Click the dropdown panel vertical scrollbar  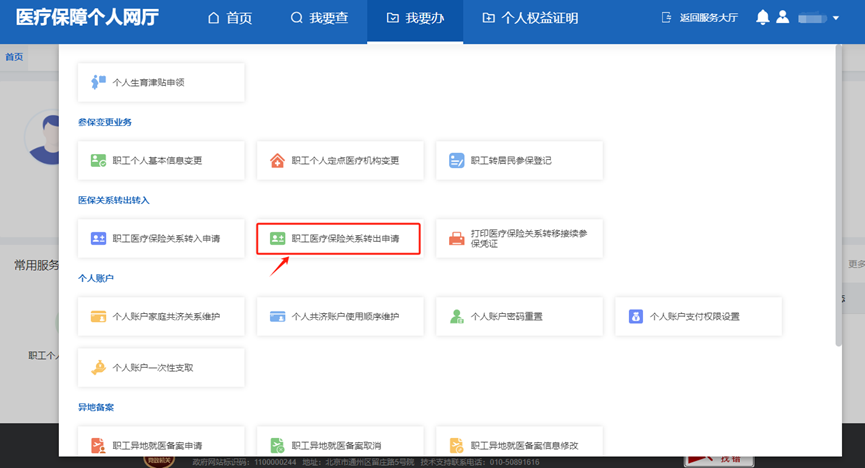click(839, 196)
